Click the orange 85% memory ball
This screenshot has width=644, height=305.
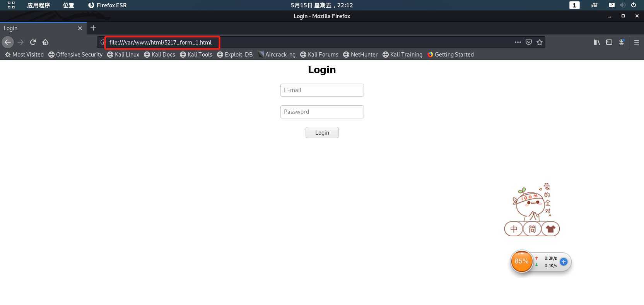[x=521, y=261]
